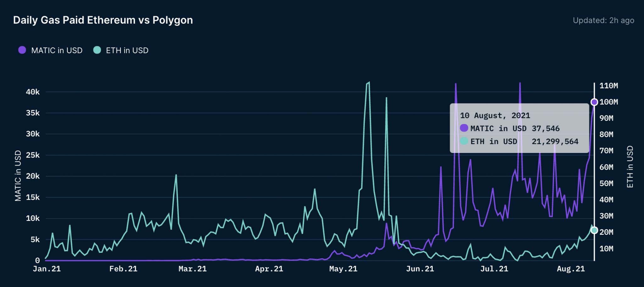Click the 'Updated: 2h ago' text
Screen dimensions: 644x287
coord(603,20)
